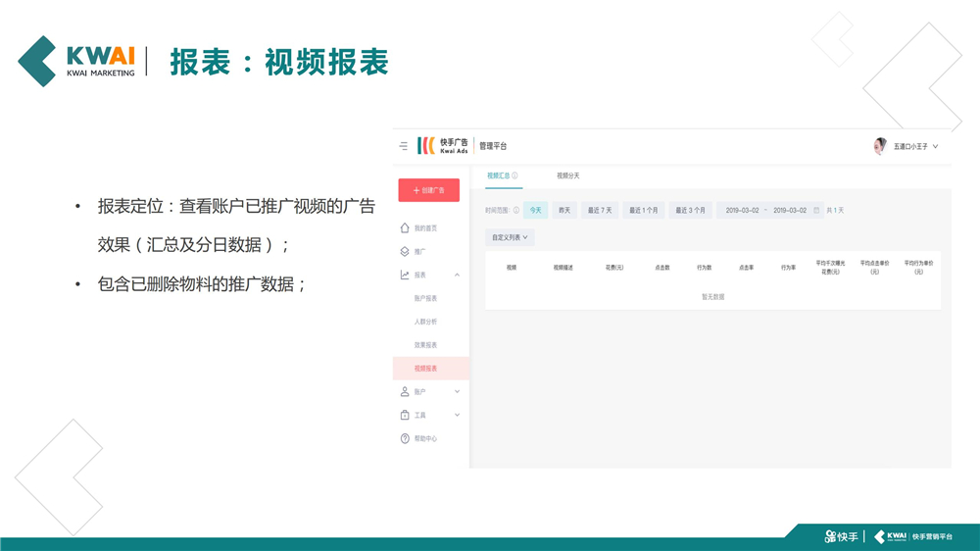This screenshot has height=551, width=980.
Task: Click the 点击率 column header
Action: [746, 268]
